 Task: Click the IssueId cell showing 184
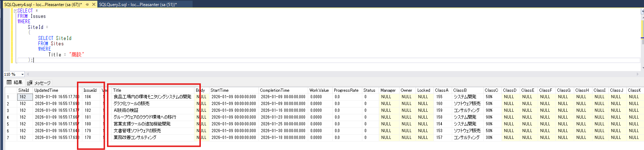click(x=88, y=97)
